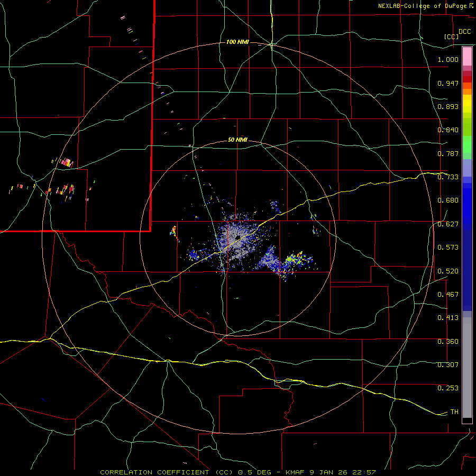This screenshot has width=476, height=476.
Task: Click the 0.893 color scale value
Action: (x=448, y=106)
